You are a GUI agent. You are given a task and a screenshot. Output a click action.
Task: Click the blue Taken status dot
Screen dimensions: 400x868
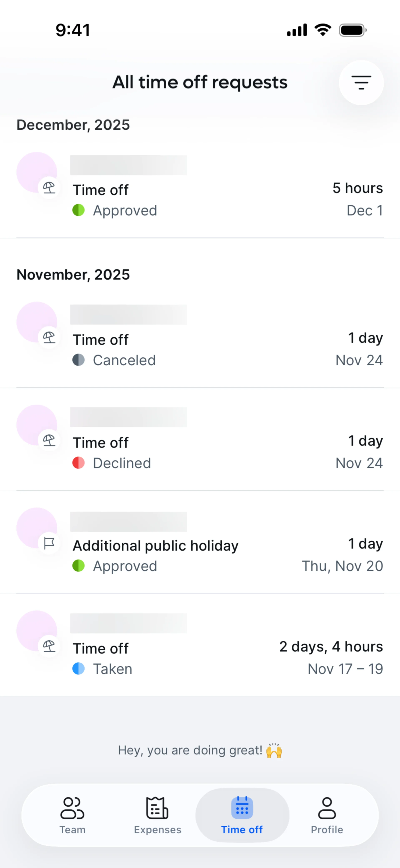click(79, 669)
